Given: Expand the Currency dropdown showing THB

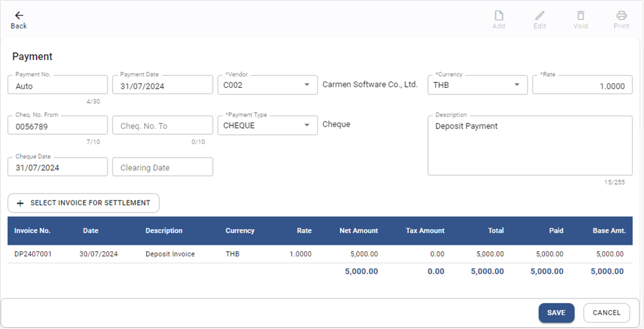Looking at the screenshot, I should click(x=516, y=85).
